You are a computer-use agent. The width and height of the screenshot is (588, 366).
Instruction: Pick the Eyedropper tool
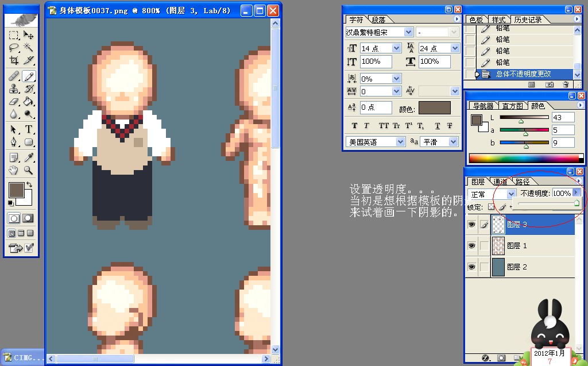[x=29, y=157]
